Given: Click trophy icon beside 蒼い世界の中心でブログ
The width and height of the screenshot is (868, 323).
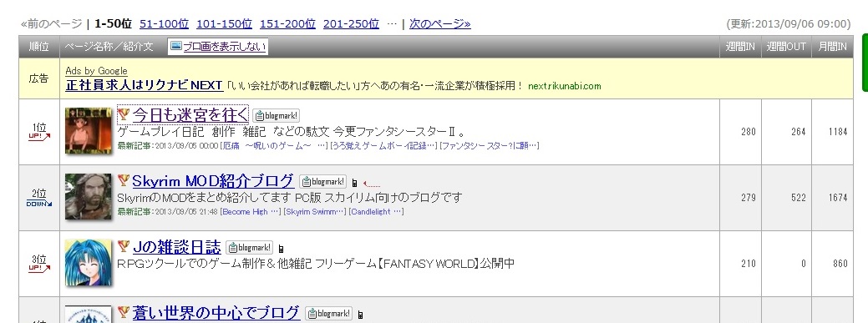Looking at the screenshot, I should (124, 312).
